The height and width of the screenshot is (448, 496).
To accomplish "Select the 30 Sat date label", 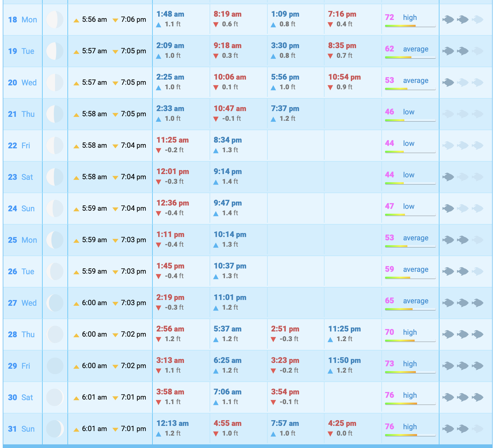I will tap(20, 397).
